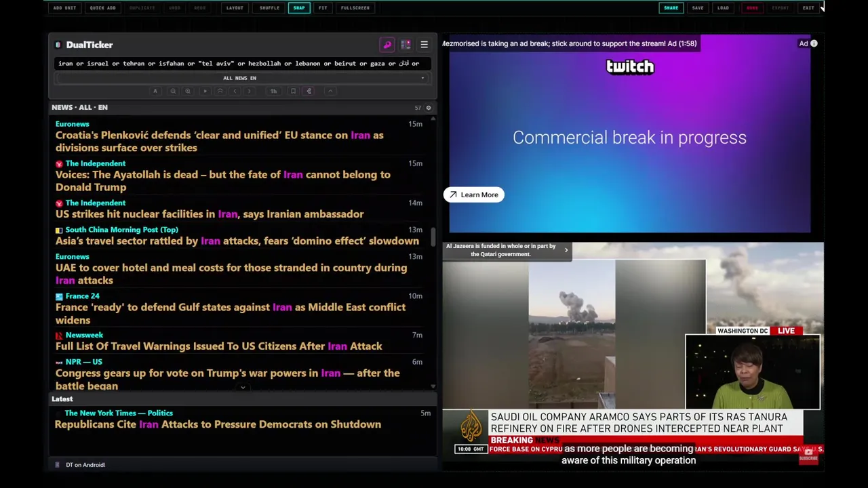This screenshot has height=488, width=868.
Task: Click the SHARE button in top bar
Action: click(671, 8)
